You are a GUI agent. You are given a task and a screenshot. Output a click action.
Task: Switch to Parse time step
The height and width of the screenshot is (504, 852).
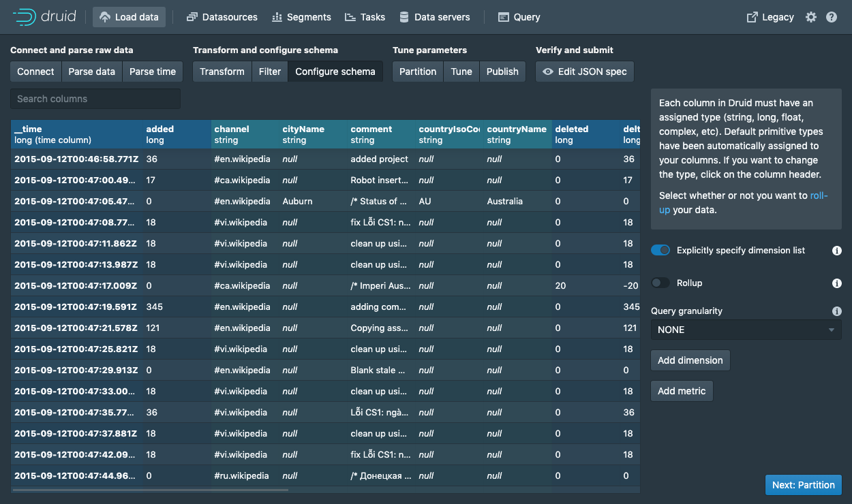click(153, 72)
